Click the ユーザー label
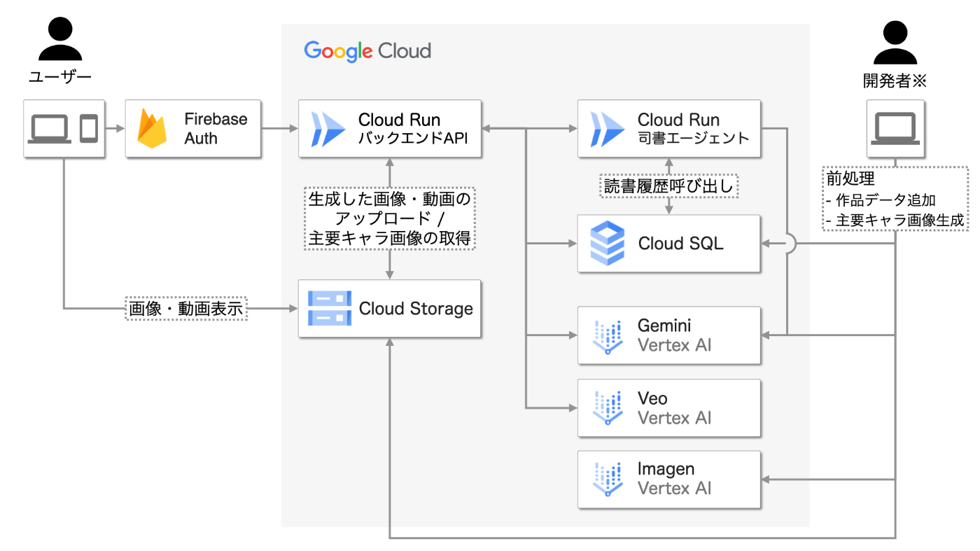 coord(59,77)
